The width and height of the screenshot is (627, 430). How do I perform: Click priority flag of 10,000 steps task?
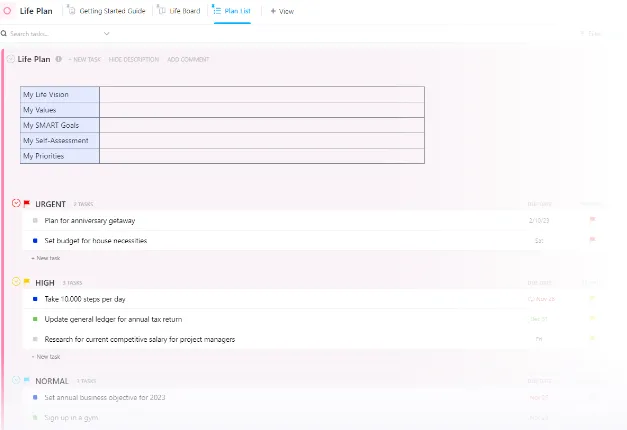[x=593, y=298]
